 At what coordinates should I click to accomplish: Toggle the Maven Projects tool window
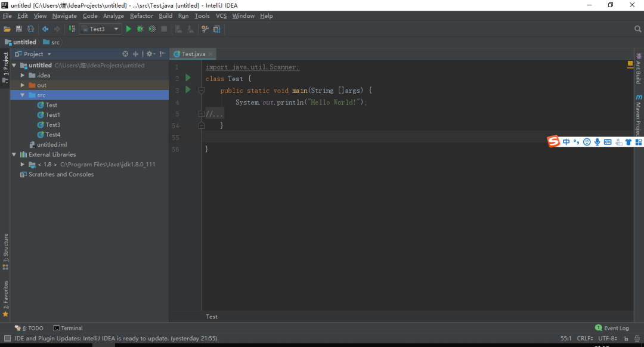638,116
